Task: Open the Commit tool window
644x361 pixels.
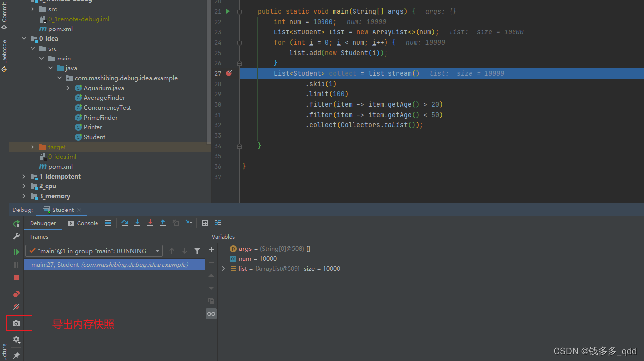Action: pos(4,15)
